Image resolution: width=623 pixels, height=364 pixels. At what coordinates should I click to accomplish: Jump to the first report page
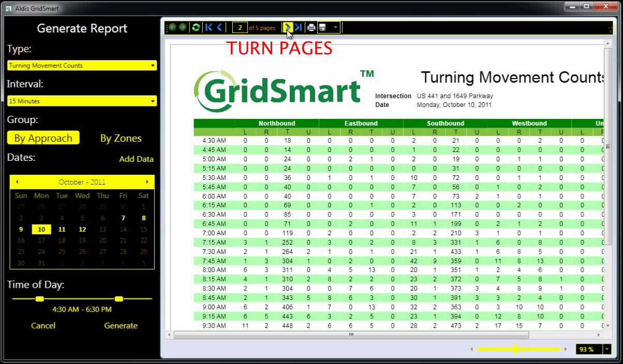coord(209,27)
